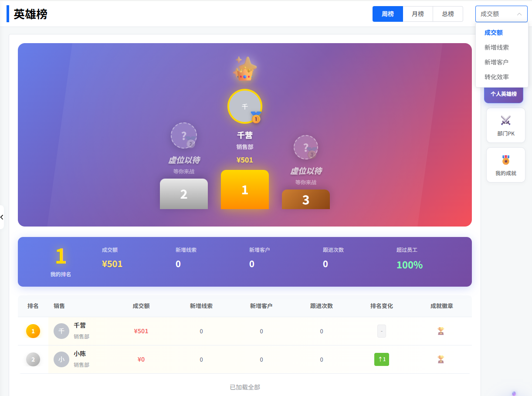Screen dimensions: 532x396
Task: Open 我的成就 medal icon
Action: (x=505, y=160)
